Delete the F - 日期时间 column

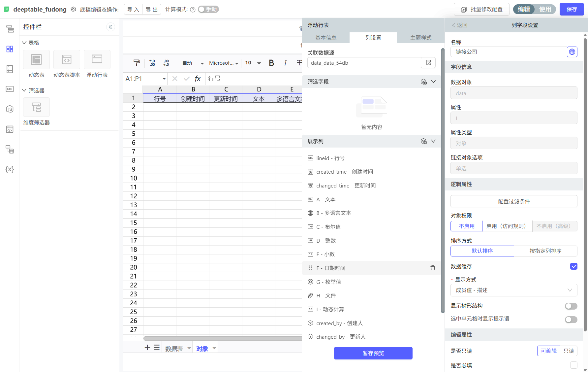(433, 268)
